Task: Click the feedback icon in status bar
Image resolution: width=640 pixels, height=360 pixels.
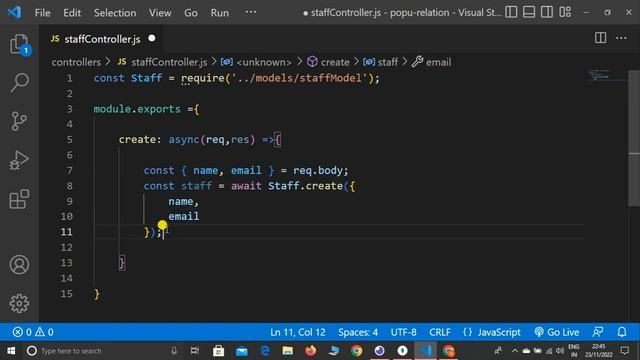Action: 598,332
